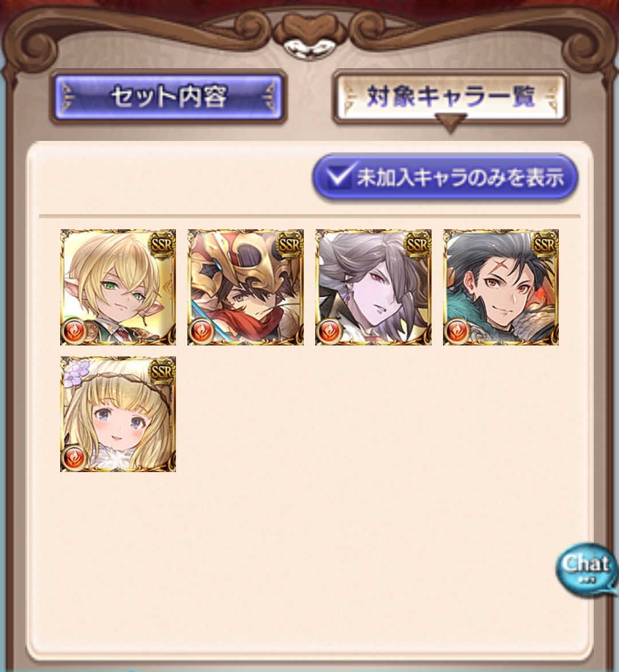
Task: Select the blonde girl with flower portrait
Action: [118, 414]
